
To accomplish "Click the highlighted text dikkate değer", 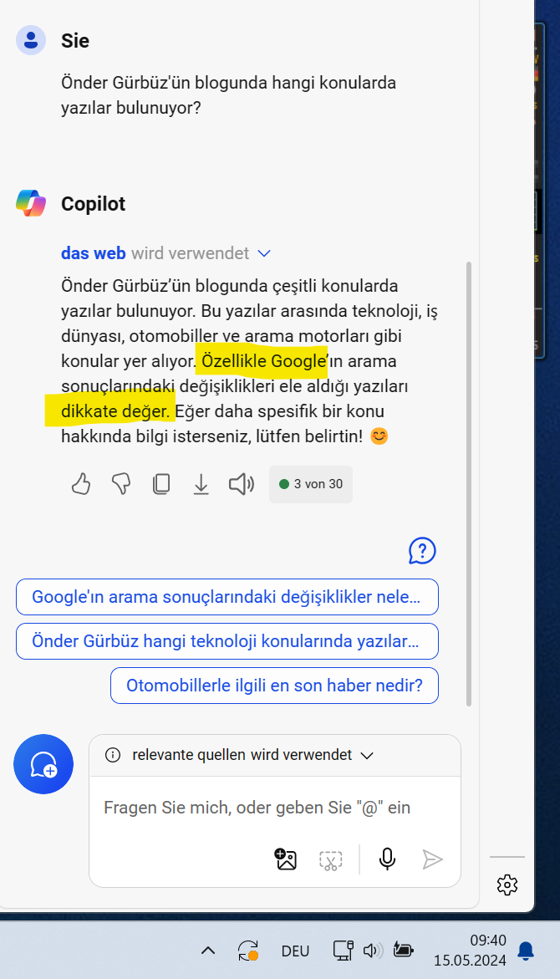I will pyautogui.click(x=115, y=410).
